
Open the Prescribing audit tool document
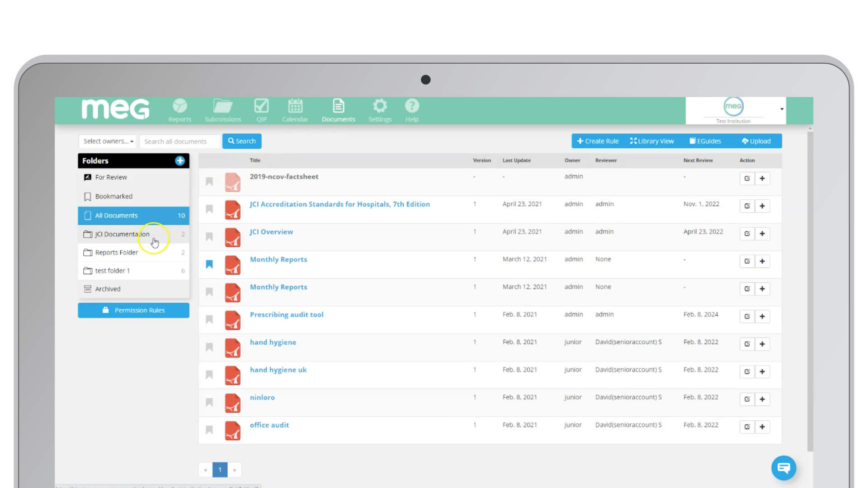tap(287, 314)
